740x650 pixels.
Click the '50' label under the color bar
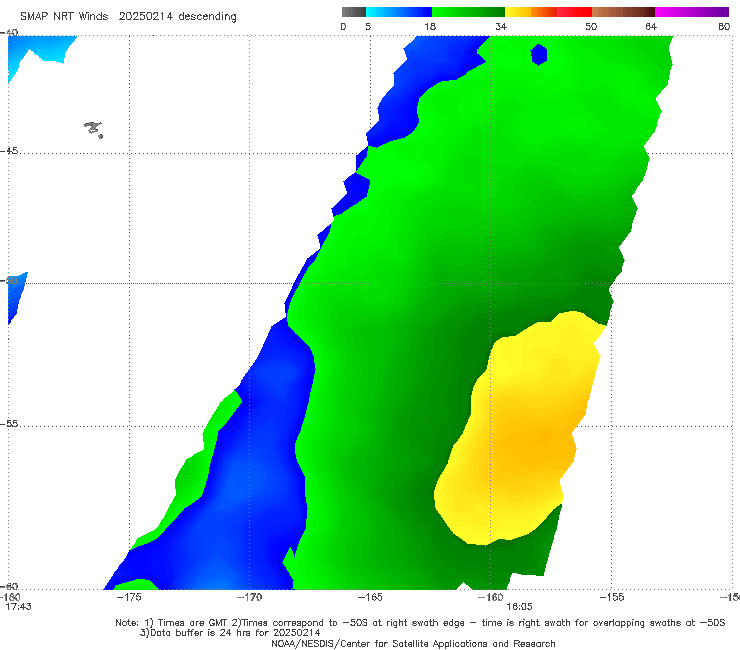point(591,27)
